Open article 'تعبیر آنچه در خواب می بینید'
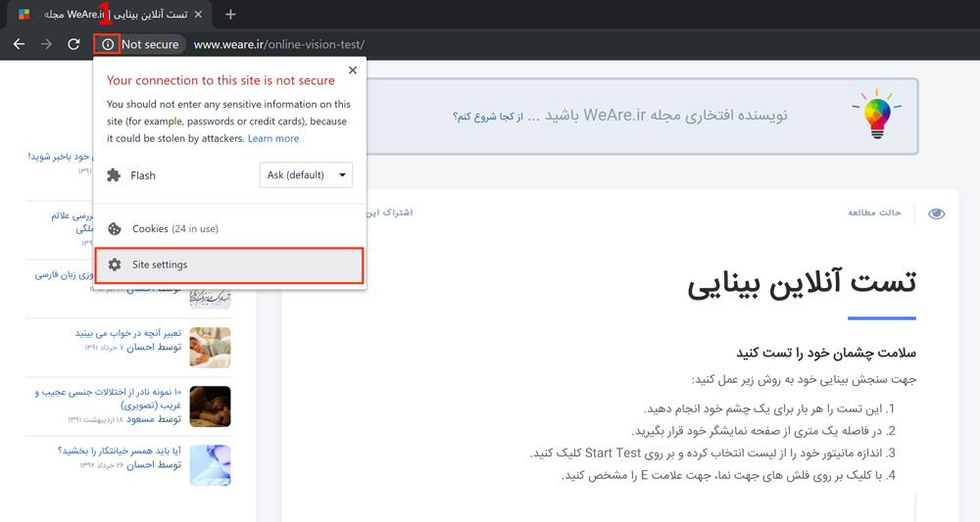980x522 pixels. click(128, 333)
